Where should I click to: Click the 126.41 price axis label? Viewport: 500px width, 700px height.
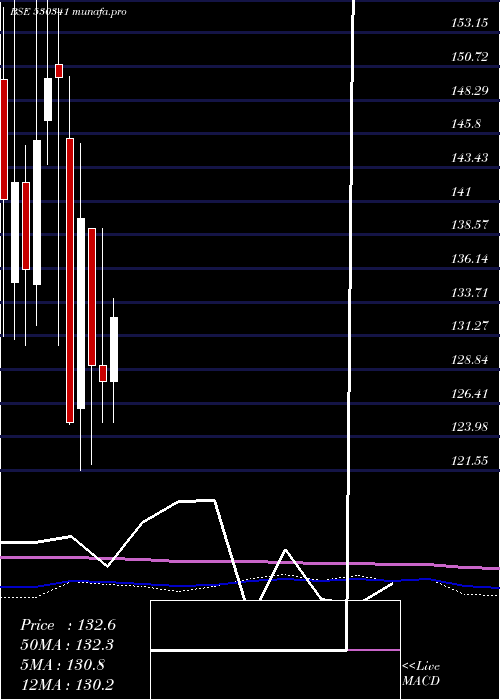pyautogui.click(x=469, y=394)
